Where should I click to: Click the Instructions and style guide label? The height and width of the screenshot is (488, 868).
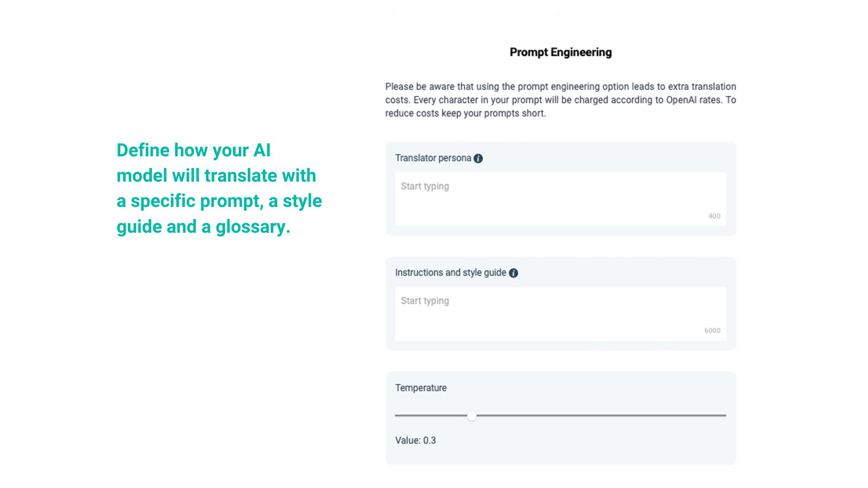point(450,273)
